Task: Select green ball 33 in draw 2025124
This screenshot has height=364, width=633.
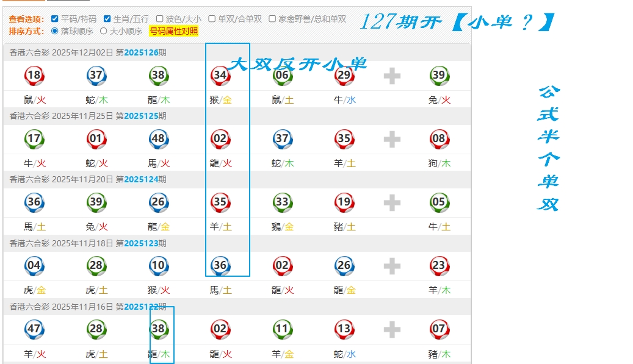Action: coord(281,202)
